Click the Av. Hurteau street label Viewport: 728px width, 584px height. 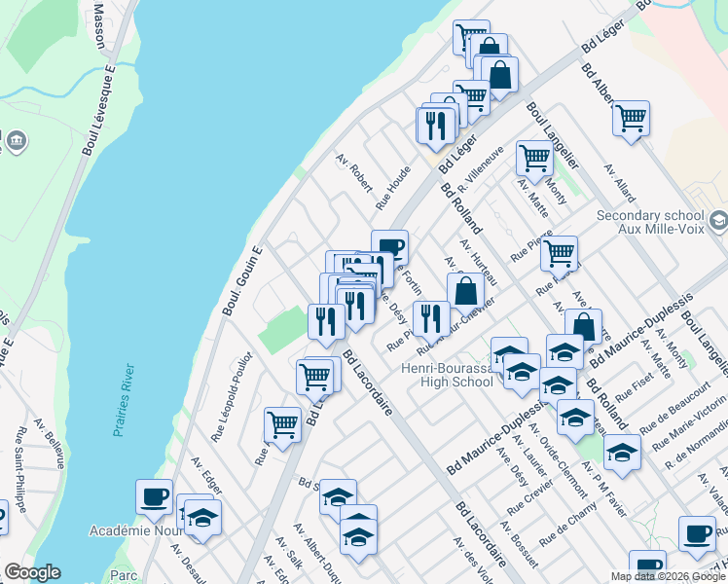click(x=479, y=262)
